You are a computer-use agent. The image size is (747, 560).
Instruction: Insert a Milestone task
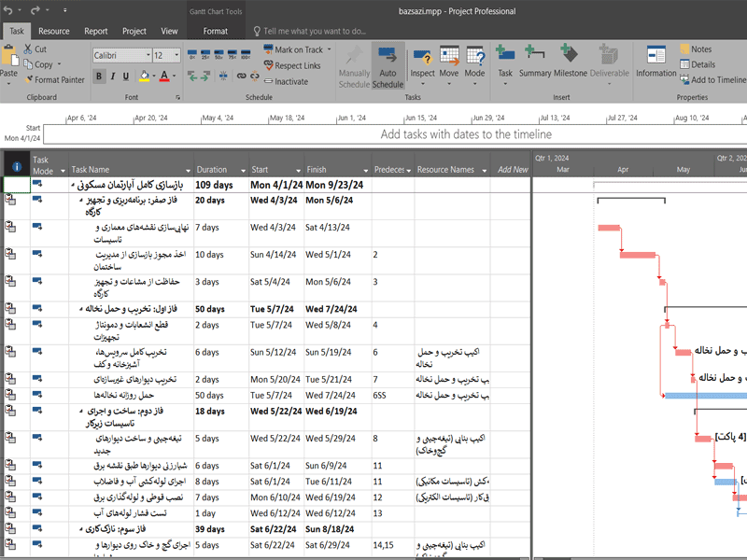click(x=570, y=62)
